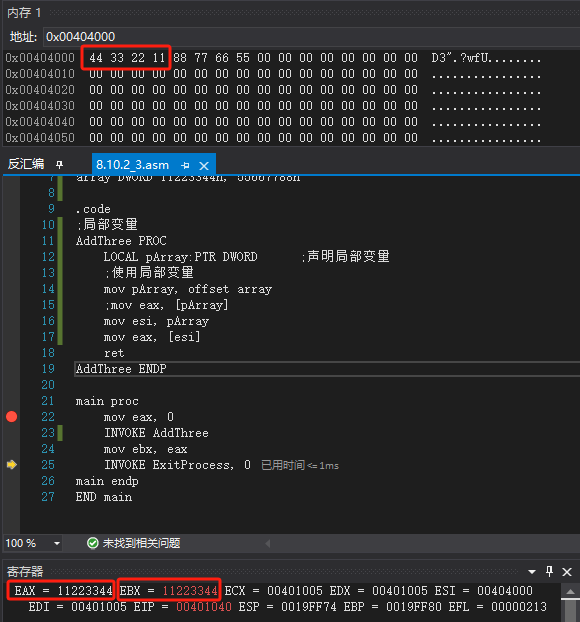Click line number 18 in the gutter
Viewport: 580px width, 622px height.
coord(48,353)
